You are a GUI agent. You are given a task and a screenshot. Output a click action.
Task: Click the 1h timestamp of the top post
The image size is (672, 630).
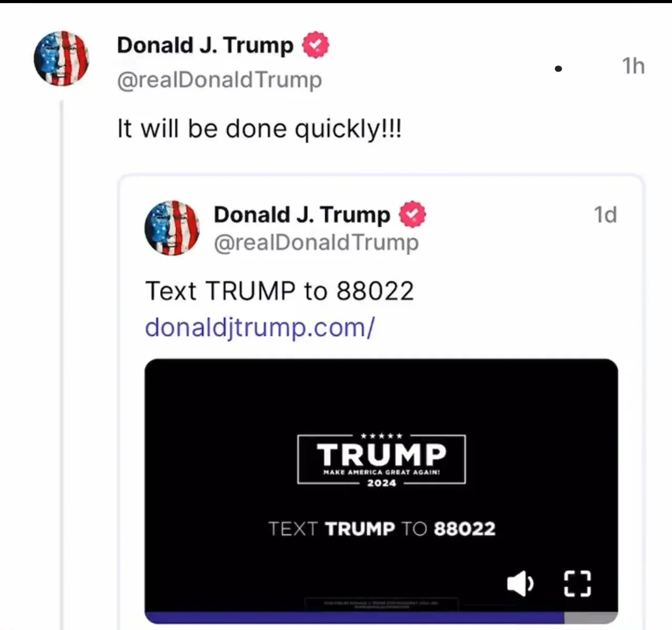[x=633, y=66]
